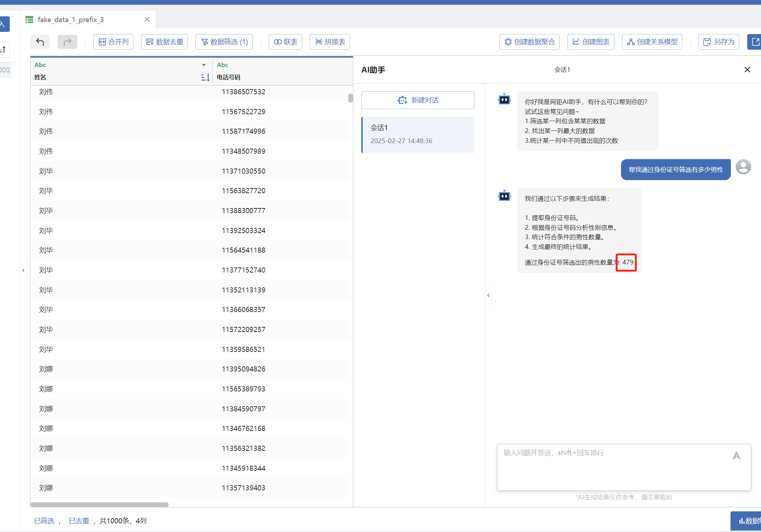
Task: Click the 已去重 link
Action: (79, 521)
